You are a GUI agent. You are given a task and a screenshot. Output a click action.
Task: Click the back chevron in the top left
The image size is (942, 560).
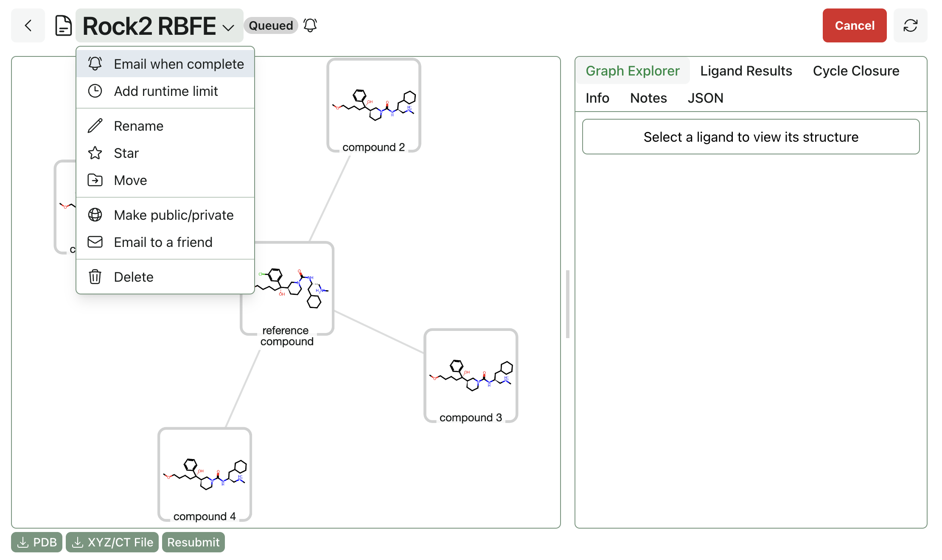(27, 25)
